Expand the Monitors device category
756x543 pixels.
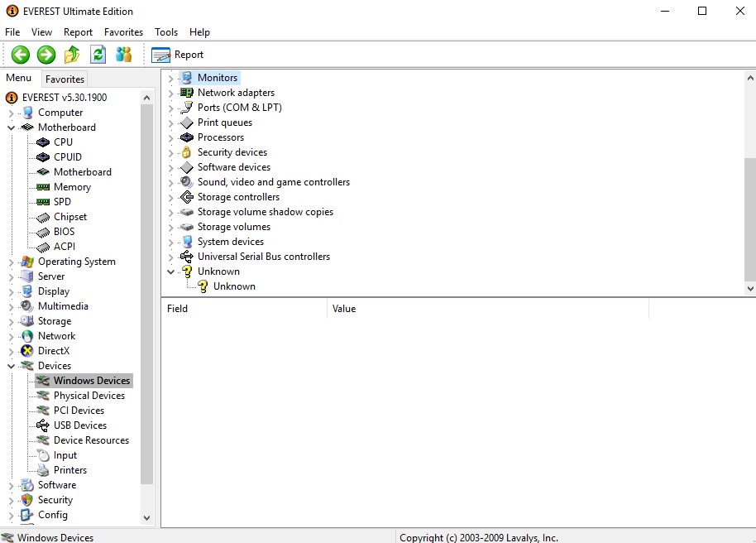click(x=170, y=78)
